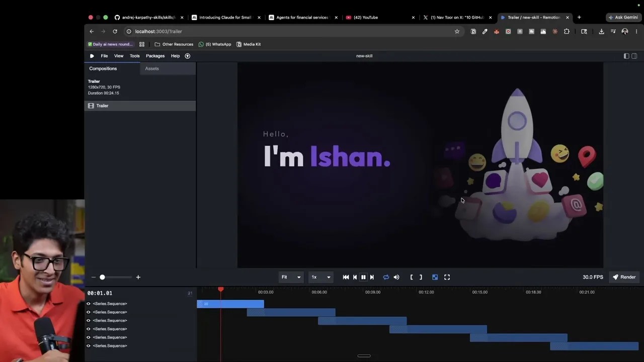Select the Trailer composition in list
This screenshot has width=644, height=362.
[x=140, y=106]
